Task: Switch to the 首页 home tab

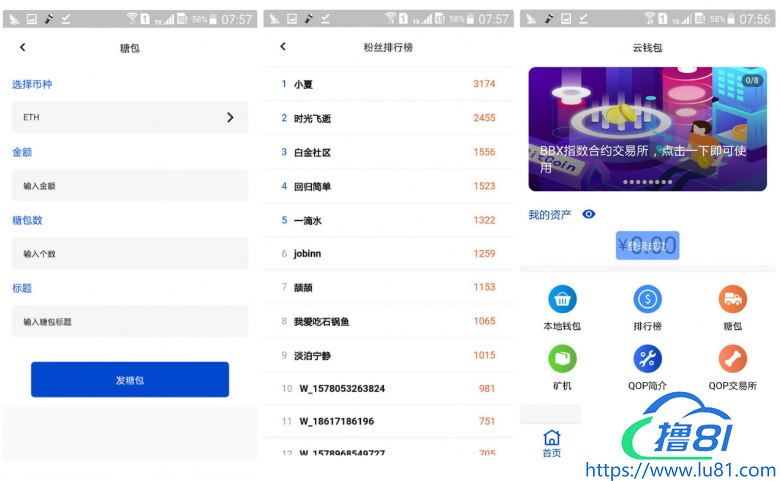Action: pos(551,442)
